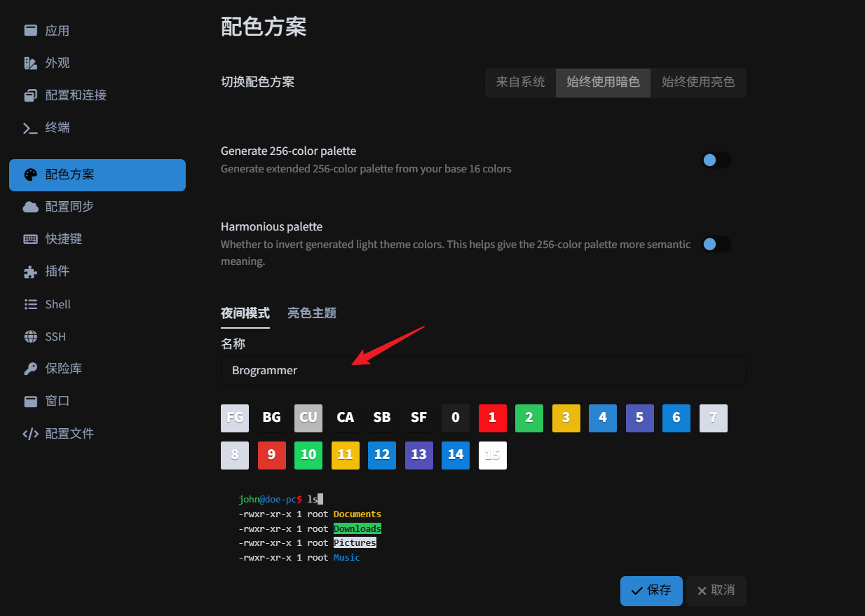Screen dimensions: 865x616
Task: Open blue color swatch 4
Action: tap(603, 418)
